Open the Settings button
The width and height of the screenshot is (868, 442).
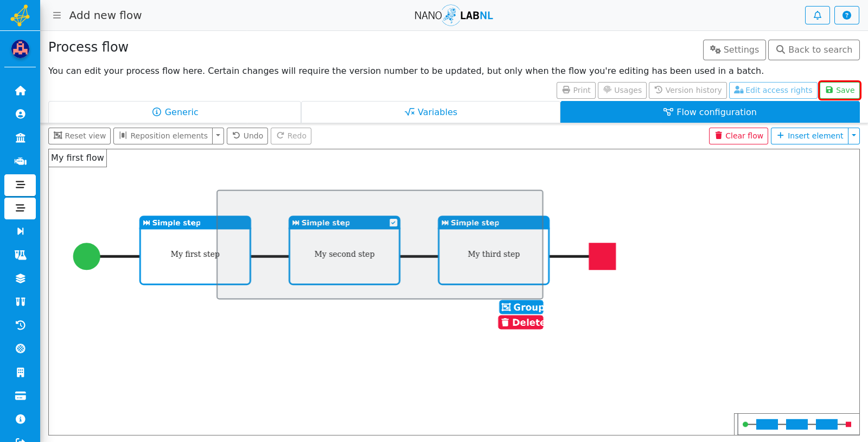735,50
